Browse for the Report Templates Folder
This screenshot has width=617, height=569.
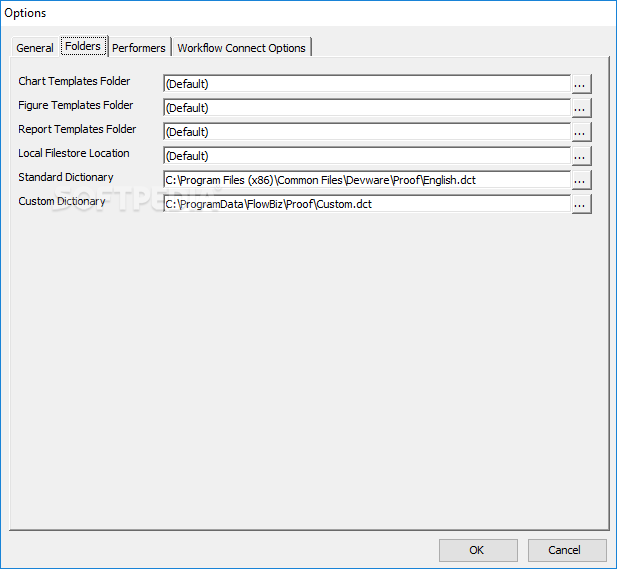pyautogui.click(x=581, y=132)
